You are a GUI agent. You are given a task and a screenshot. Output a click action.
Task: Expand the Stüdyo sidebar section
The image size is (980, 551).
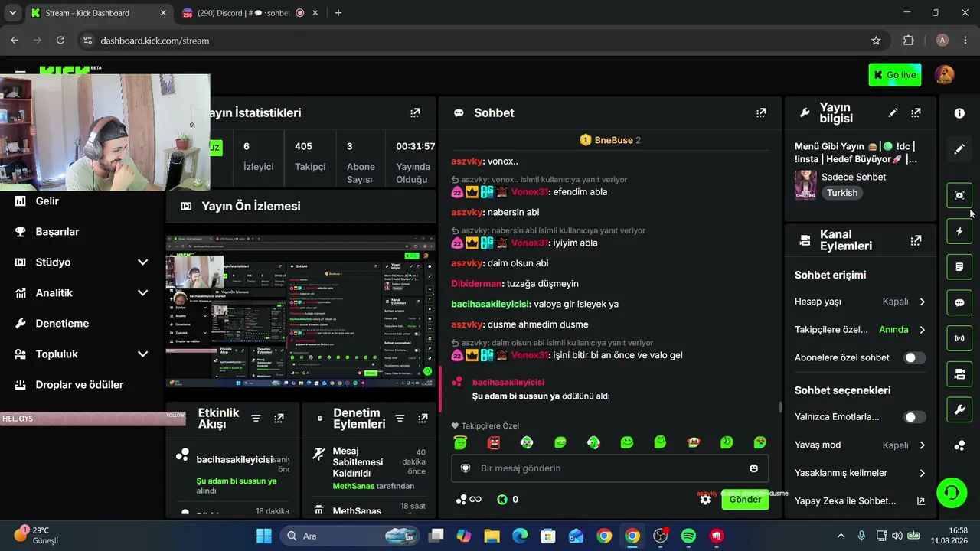142,262
